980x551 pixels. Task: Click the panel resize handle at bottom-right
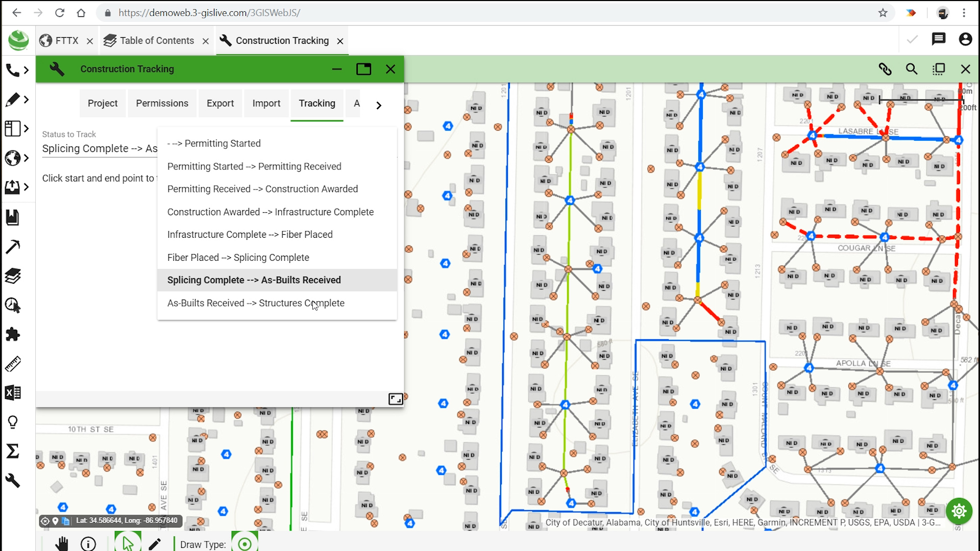(x=396, y=399)
